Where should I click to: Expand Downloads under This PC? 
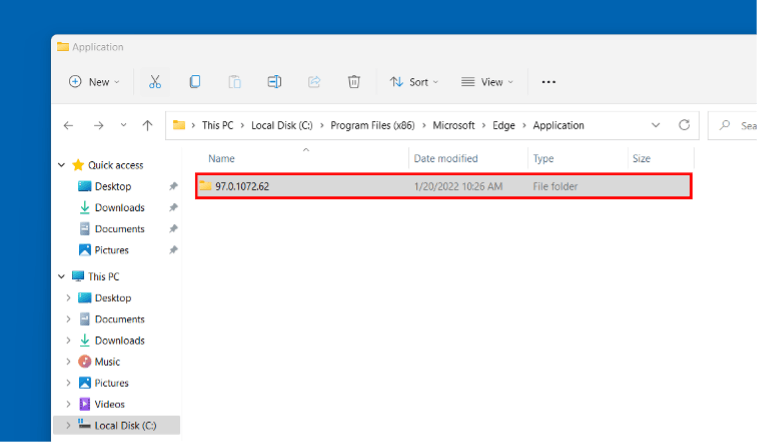[68, 340]
